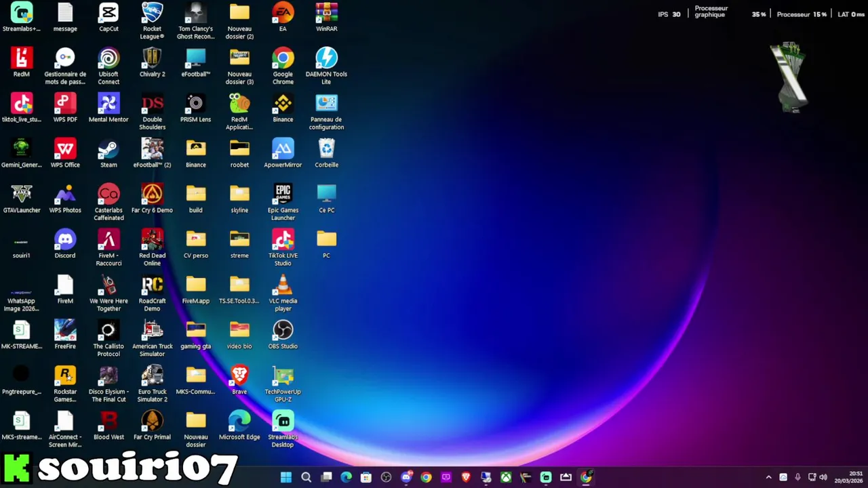Open the Windows Start menu
Viewport: 868px width, 488px height.
tap(286, 477)
